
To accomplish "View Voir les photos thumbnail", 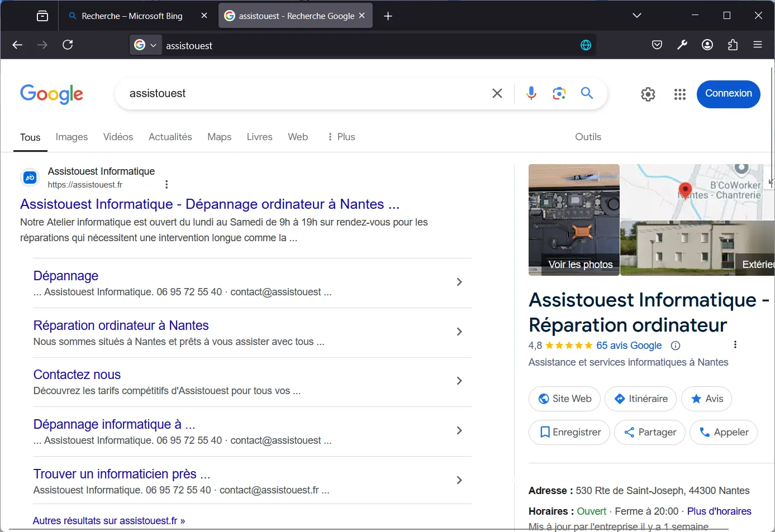I will 574,220.
